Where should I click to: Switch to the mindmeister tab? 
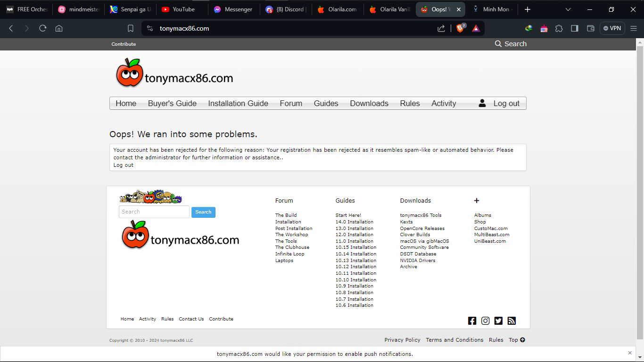(78, 9)
